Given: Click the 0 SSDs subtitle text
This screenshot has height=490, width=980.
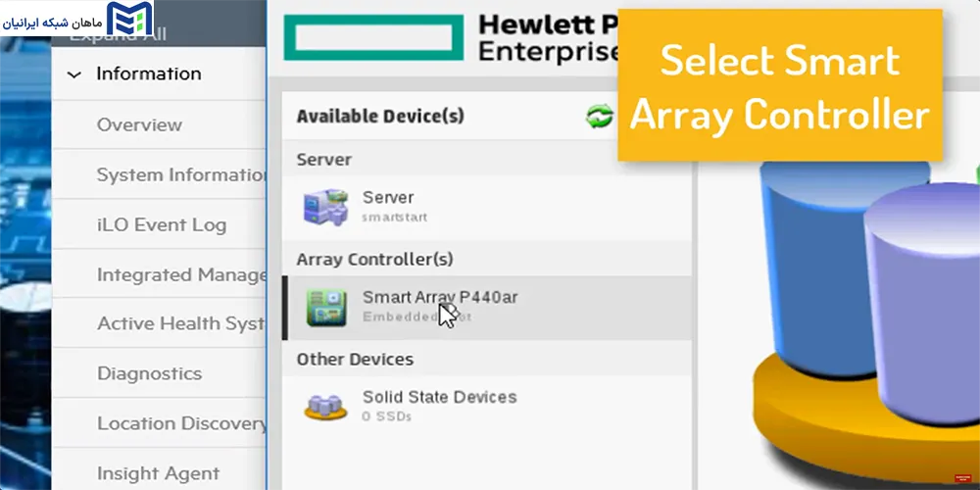Looking at the screenshot, I should [387, 416].
